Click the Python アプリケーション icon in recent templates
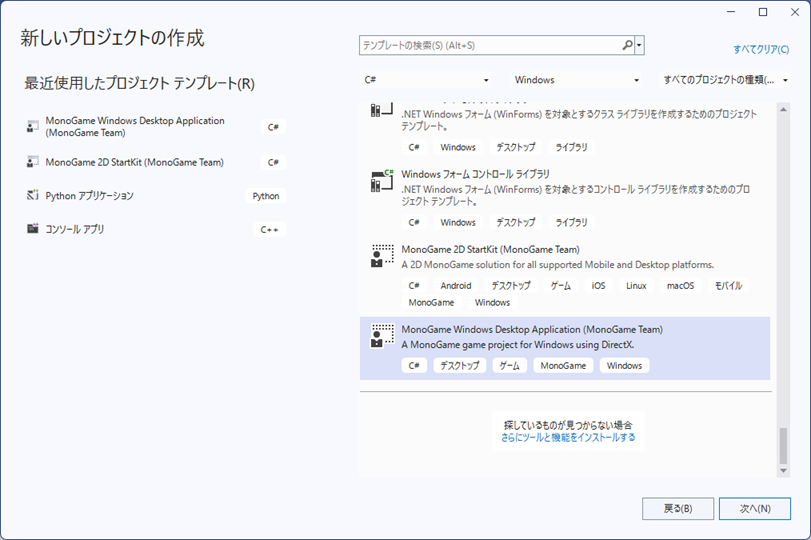Screen dimensions: 811x540 click(x=33, y=196)
